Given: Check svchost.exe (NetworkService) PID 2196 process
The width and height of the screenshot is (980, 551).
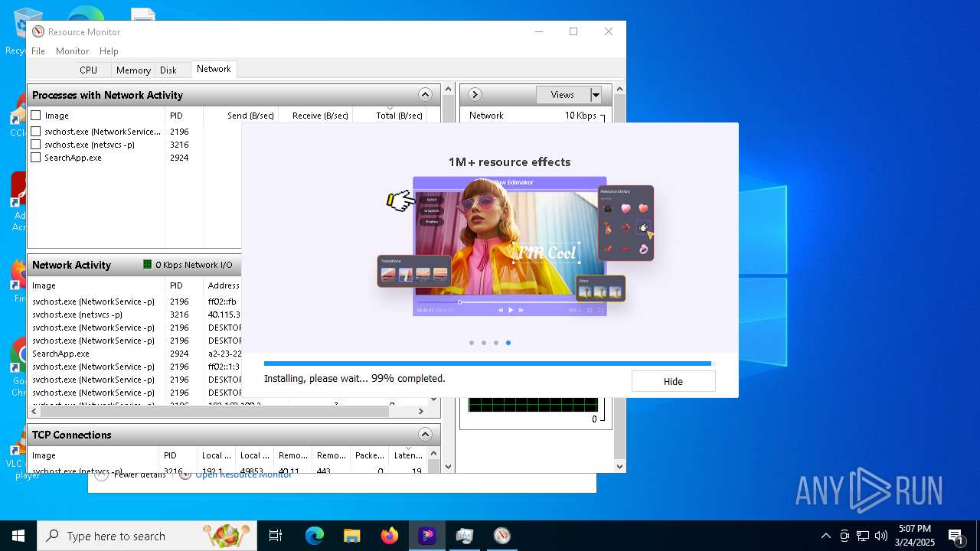Looking at the screenshot, I should (36, 132).
